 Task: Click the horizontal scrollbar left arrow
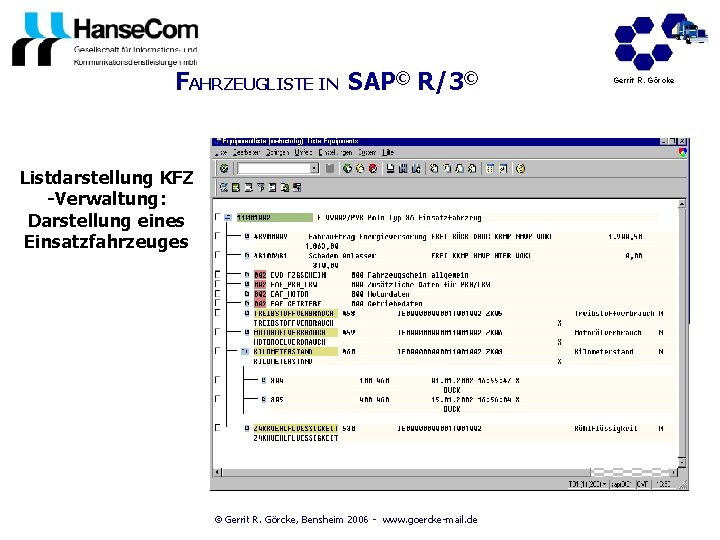coord(218,472)
